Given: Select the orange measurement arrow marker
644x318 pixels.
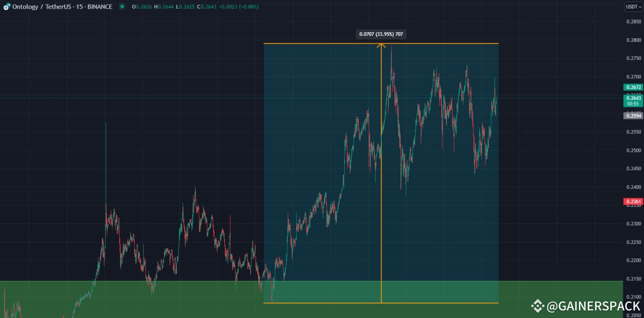Looking at the screenshot, I should tap(381, 45).
